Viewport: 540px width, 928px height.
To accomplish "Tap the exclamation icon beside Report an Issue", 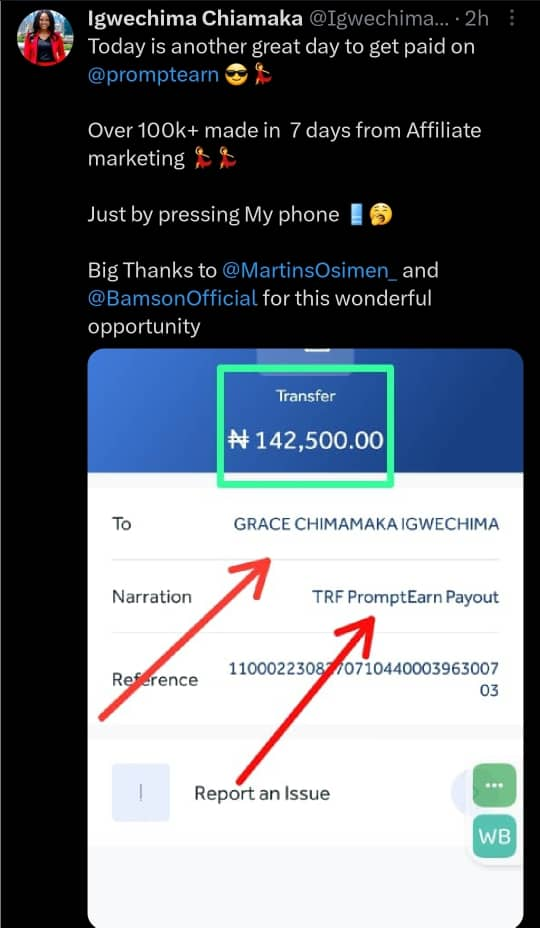I will (x=141, y=792).
